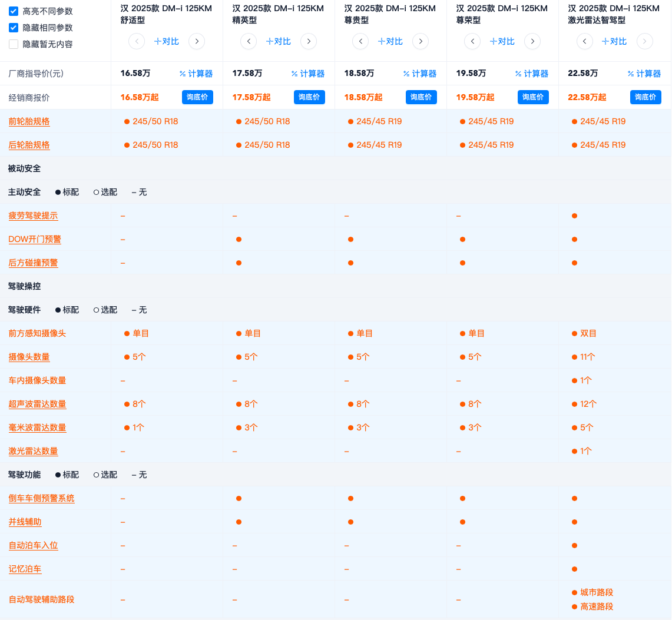672x620 pixels.
Task: Open the 毫米波雷达数量 parameter link
Action: pos(37,428)
